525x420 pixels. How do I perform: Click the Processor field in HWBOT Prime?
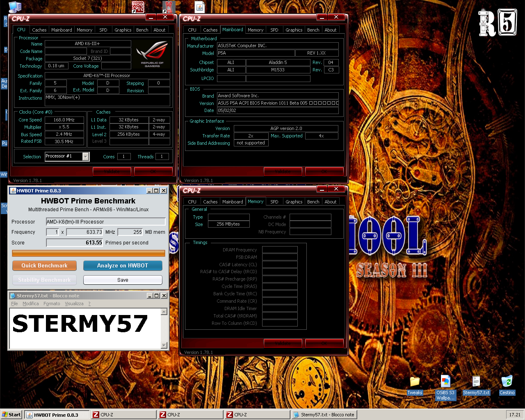tap(106, 222)
